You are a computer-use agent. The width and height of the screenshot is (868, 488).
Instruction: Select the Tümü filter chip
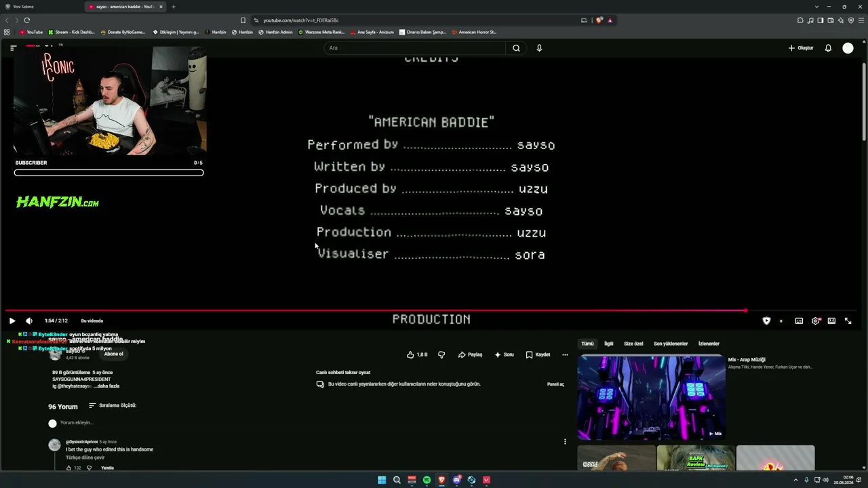587,344
